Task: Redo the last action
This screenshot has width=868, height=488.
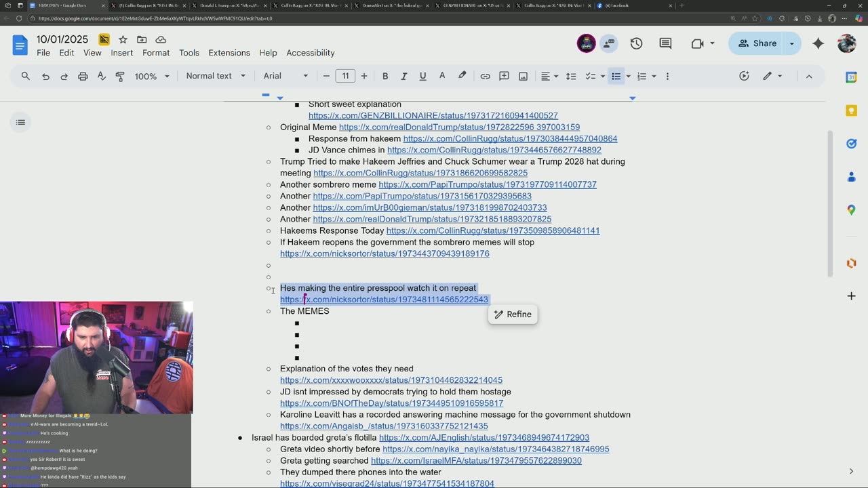Action: pyautogui.click(x=64, y=76)
